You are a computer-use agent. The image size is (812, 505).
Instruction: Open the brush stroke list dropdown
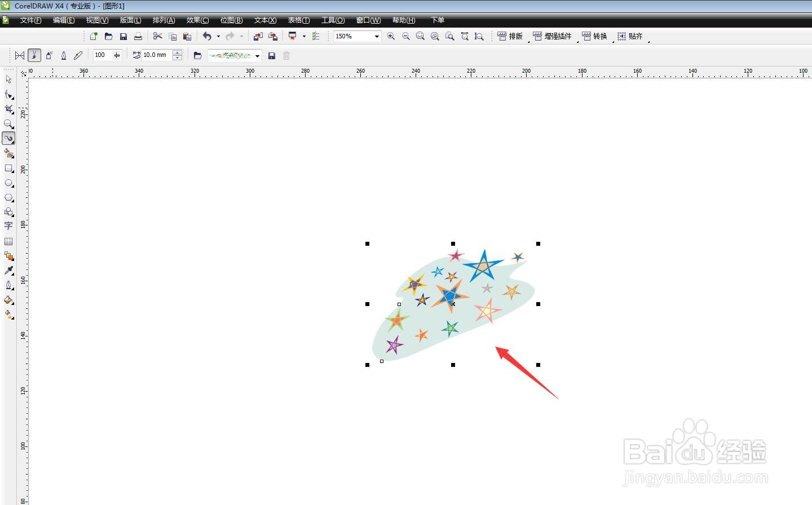[x=258, y=55]
